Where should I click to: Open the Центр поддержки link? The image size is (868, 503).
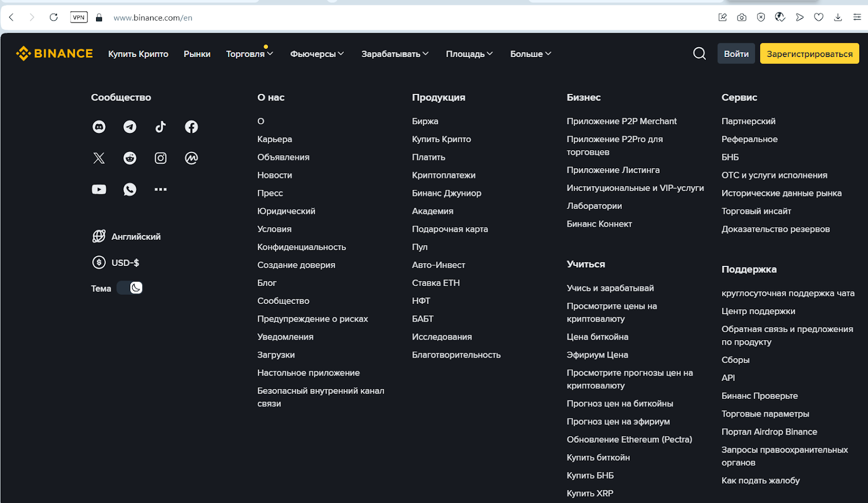click(x=758, y=311)
